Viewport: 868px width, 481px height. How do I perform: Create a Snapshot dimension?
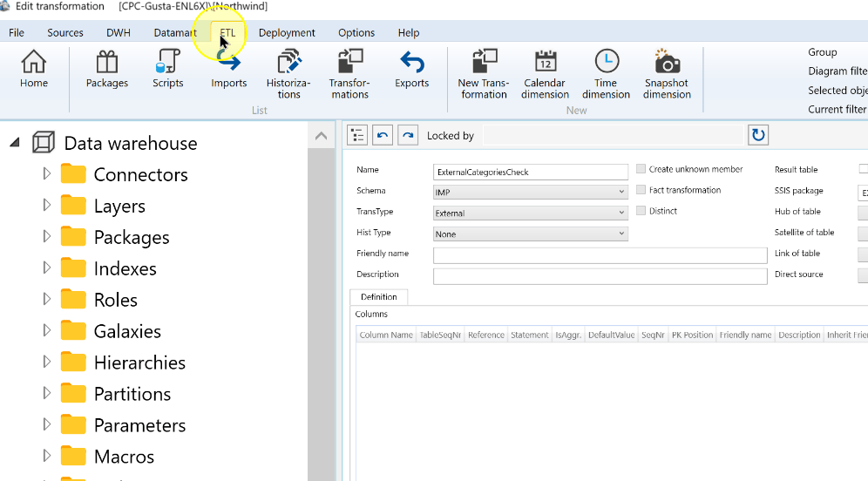click(667, 74)
